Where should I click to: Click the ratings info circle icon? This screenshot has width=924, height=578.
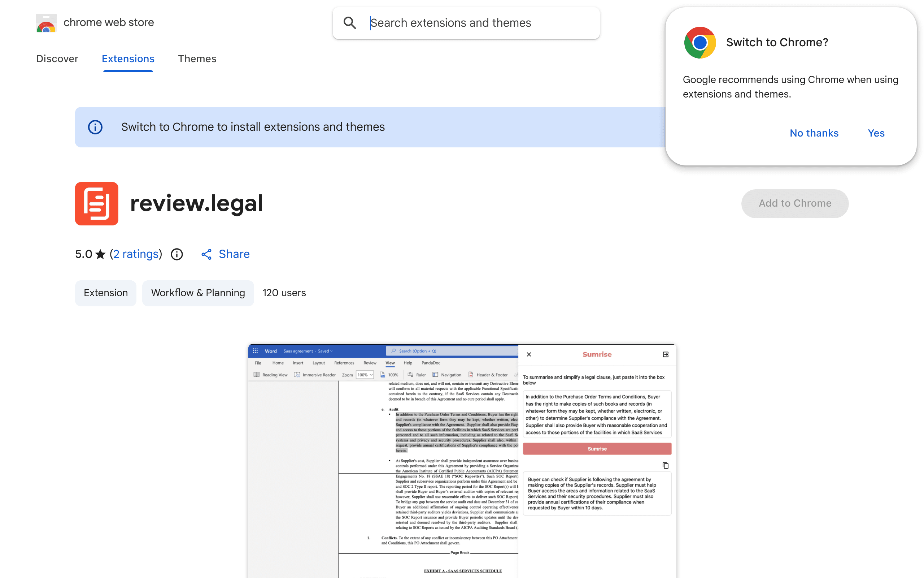pos(177,254)
